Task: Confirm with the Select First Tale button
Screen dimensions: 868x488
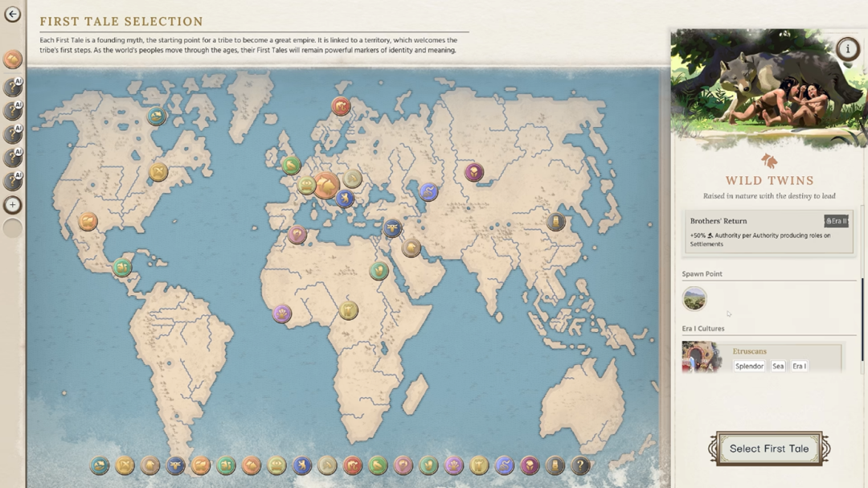Action: [769, 449]
